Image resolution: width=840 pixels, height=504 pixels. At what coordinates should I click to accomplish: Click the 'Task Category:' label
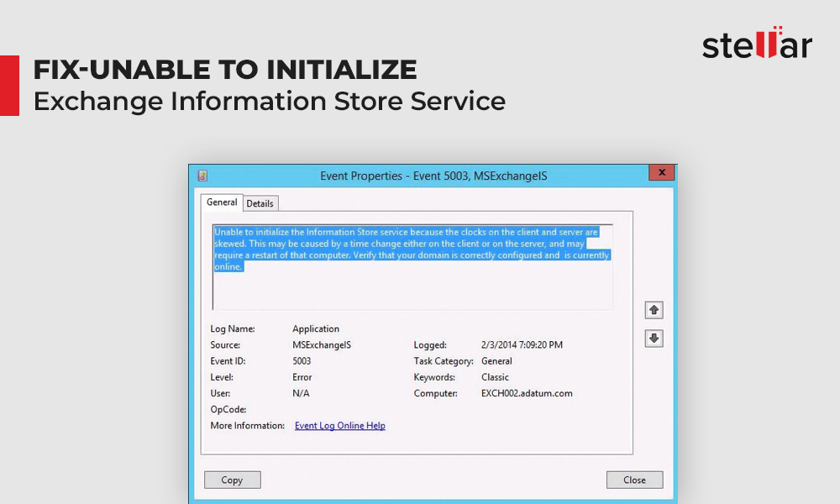point(444,361)
